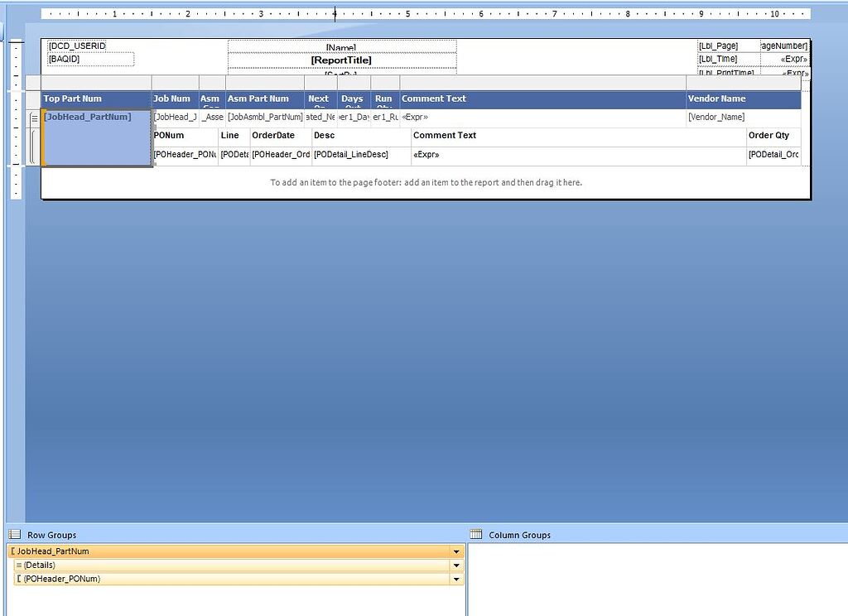848x616 pixels.
Task: Open the (Details) row group dropdown
Action: pos(456,565)
